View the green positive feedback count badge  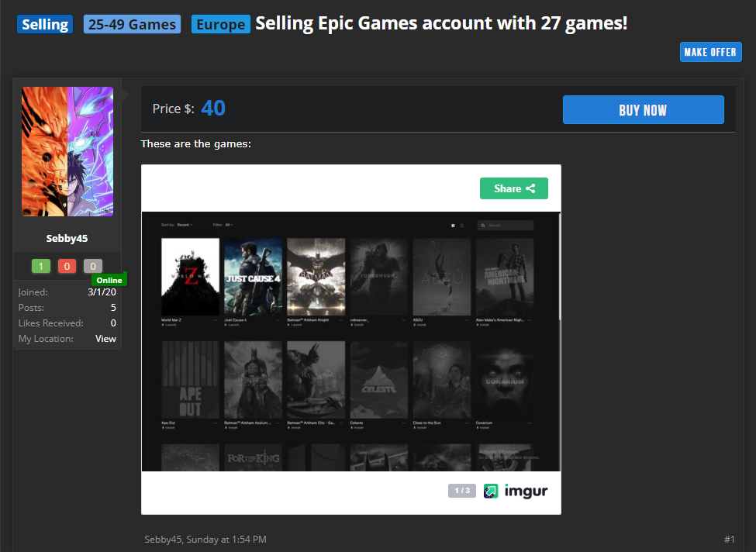coord(41,266)
